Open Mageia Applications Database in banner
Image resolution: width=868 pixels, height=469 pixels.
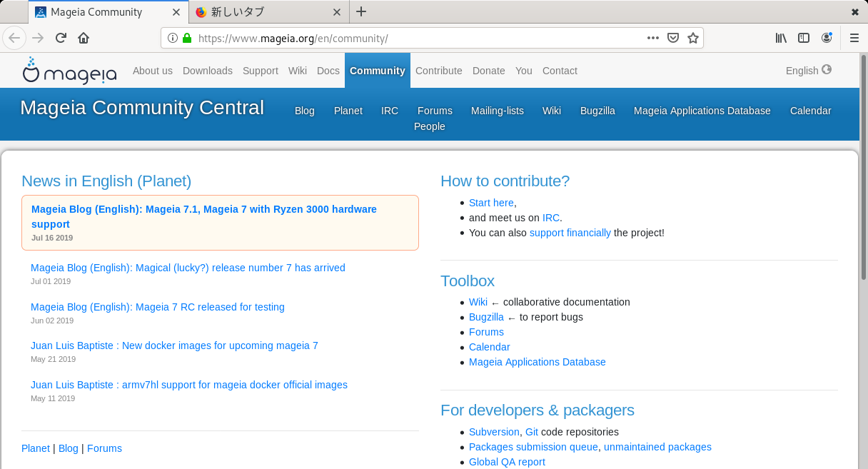click(x=702, y=111)
